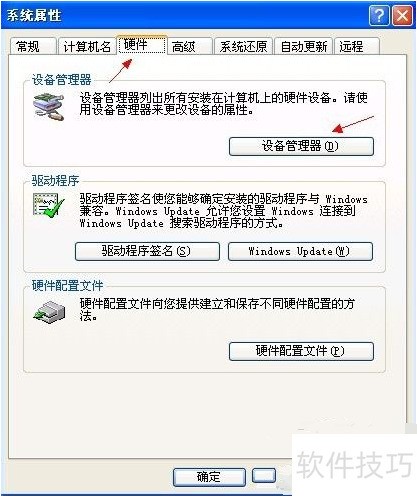Switch to the 常规 tab
417x496 pixels.
[33, 46]
